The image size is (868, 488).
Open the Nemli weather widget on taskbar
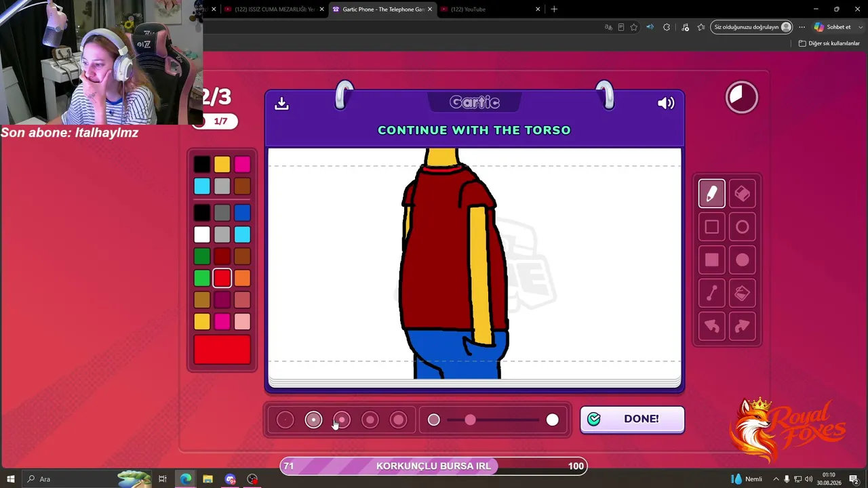point(747,479)
